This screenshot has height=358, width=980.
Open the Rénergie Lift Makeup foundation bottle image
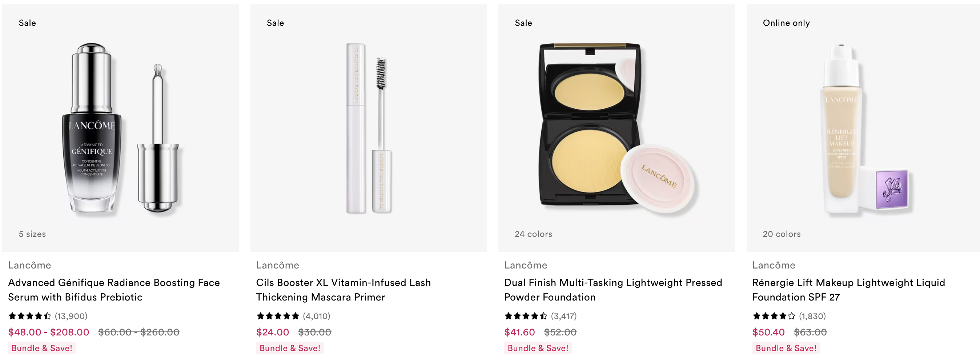coord(863,128)
